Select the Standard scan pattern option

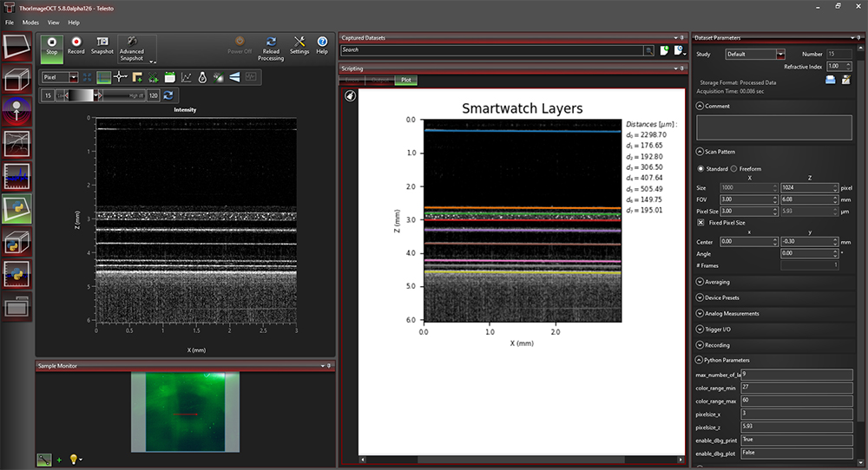coord(701,168)
